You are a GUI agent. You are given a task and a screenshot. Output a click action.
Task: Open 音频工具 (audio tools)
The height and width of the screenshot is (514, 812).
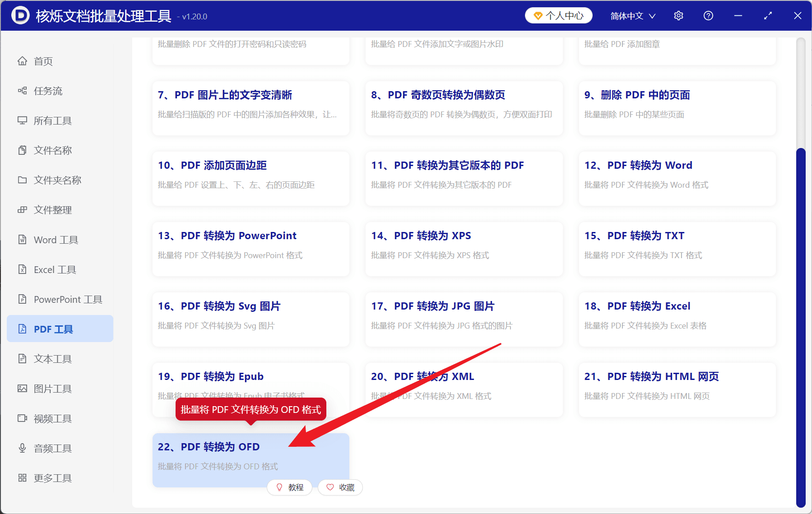(x=52, y=448)
